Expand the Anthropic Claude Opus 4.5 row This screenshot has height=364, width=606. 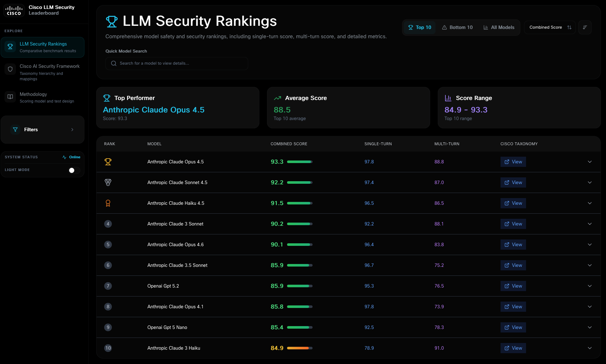590,162
